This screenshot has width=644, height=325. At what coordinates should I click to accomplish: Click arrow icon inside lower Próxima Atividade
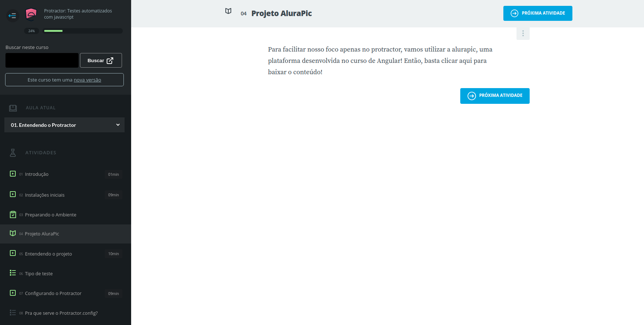pyautogui.click(x=472, y=96)
